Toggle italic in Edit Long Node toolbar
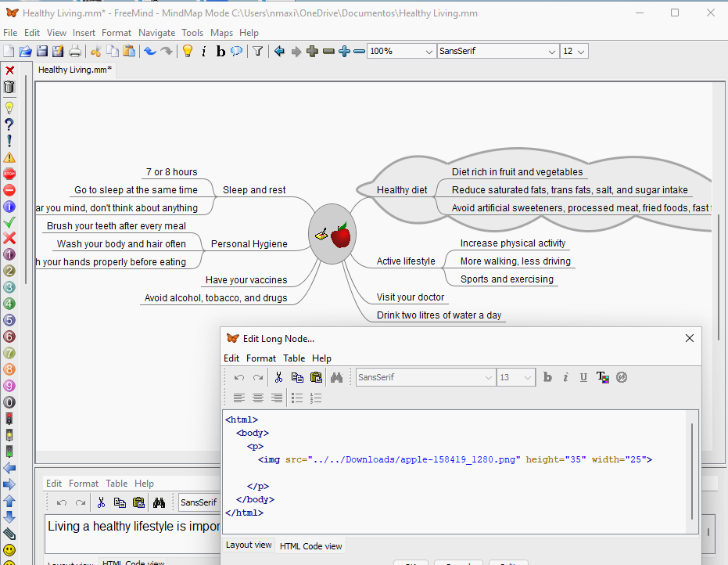 (565, 377)
